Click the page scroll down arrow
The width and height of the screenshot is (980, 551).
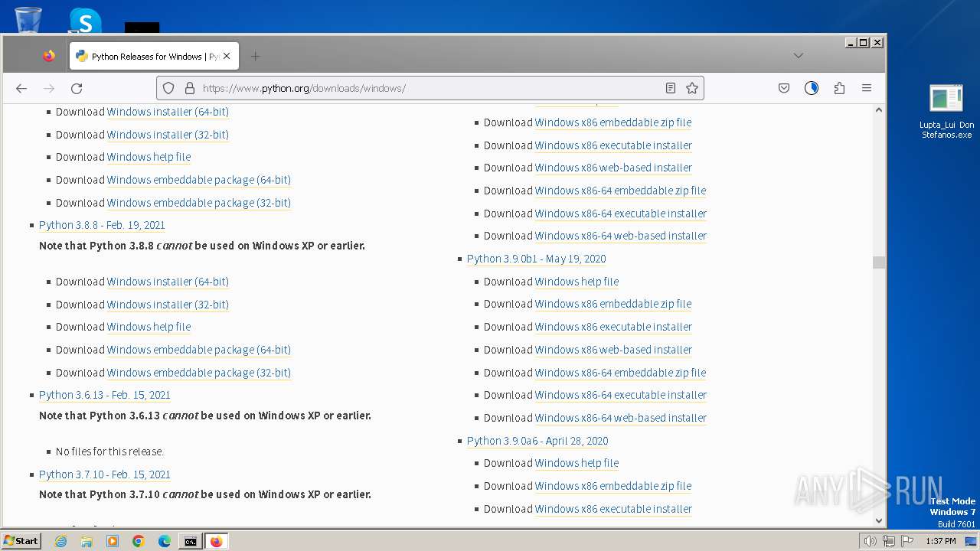[x=878, y=520]
